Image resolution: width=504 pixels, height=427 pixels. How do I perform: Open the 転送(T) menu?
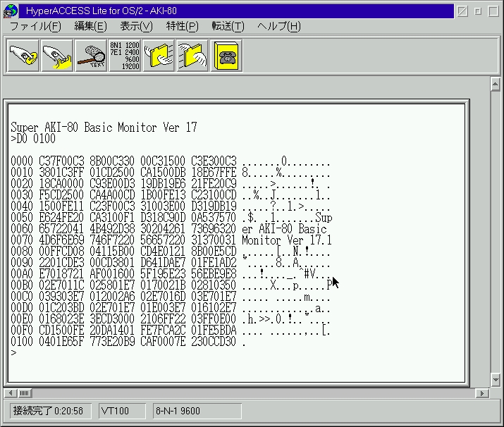228,26
